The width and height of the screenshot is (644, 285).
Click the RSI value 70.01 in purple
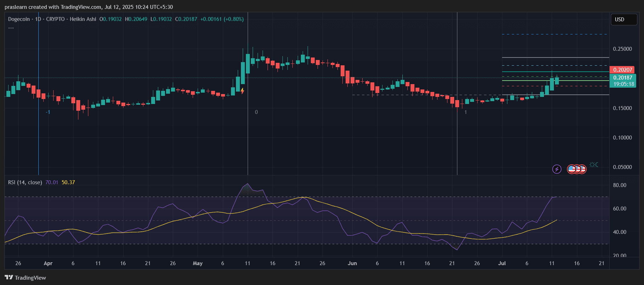point(52,182)
